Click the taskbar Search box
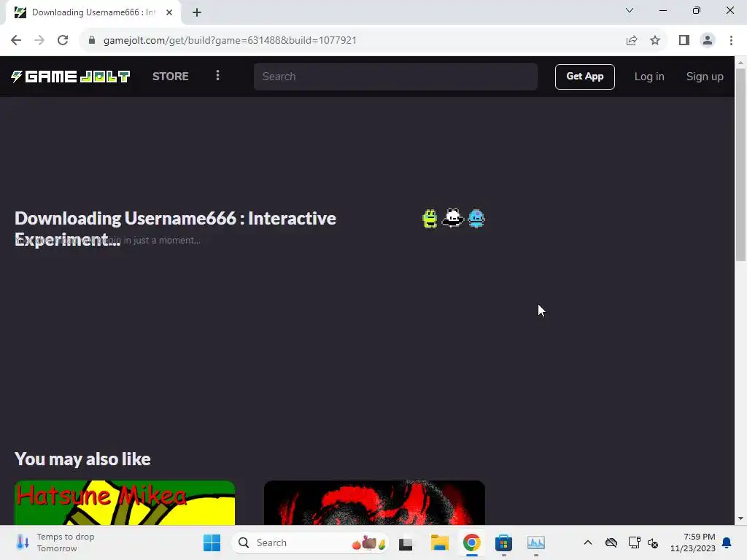 pos(310,542)
